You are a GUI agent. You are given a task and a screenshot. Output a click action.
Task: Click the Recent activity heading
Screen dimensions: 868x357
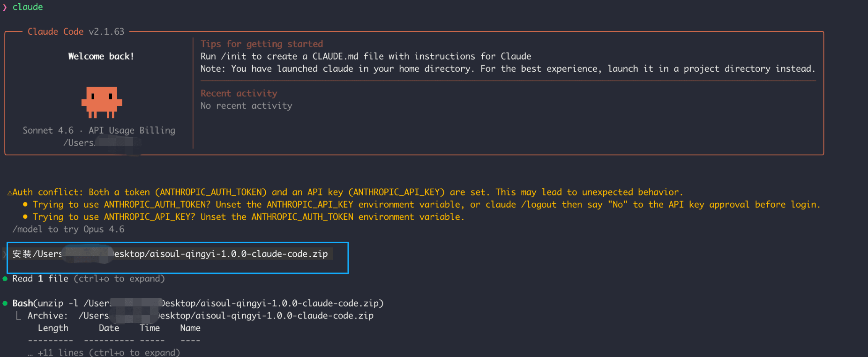click(239, 93)
